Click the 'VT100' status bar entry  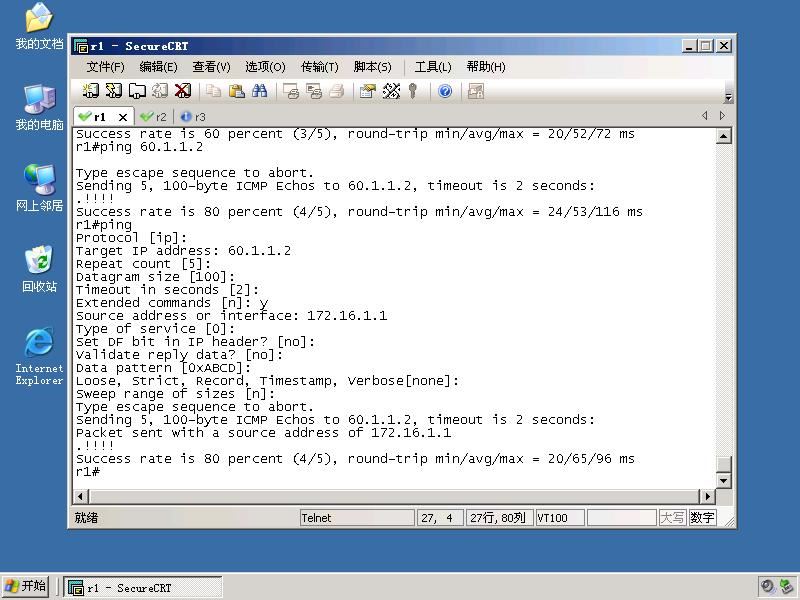click(x=560, y=518)
